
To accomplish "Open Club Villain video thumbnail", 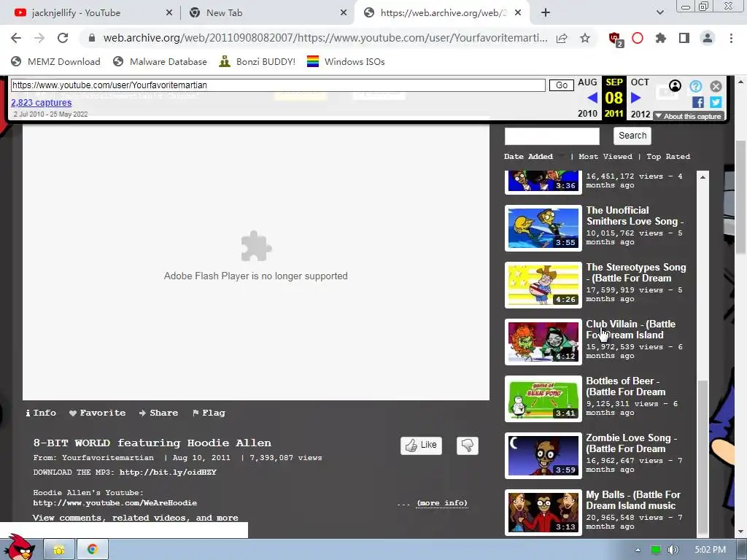I will (x=543, y=342).
